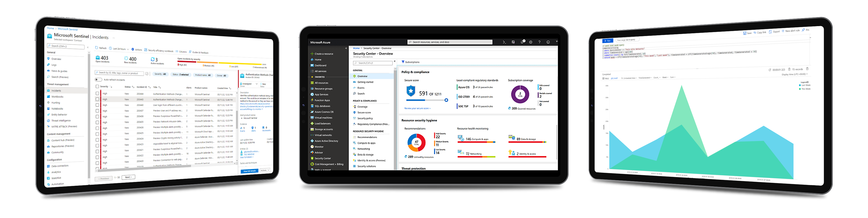Click Subscriptions filter in Security Center
868x218 pixels.
[x=410, y=62]
